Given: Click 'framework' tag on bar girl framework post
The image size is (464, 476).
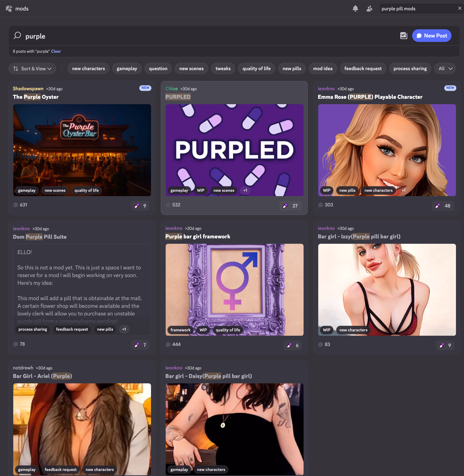Looking at the screenshot, I should tap(180, 330).
